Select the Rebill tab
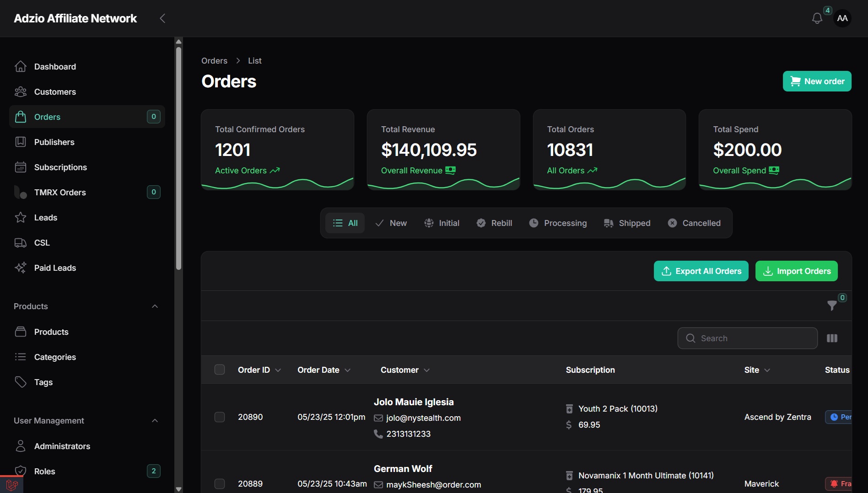 click(x=494, y=223)
